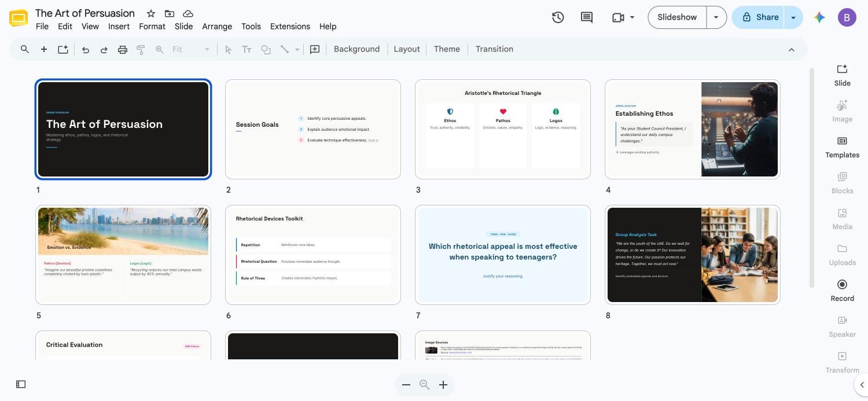Select the text box tool
The image size is (868, 401).
click(x=247, y=49)
